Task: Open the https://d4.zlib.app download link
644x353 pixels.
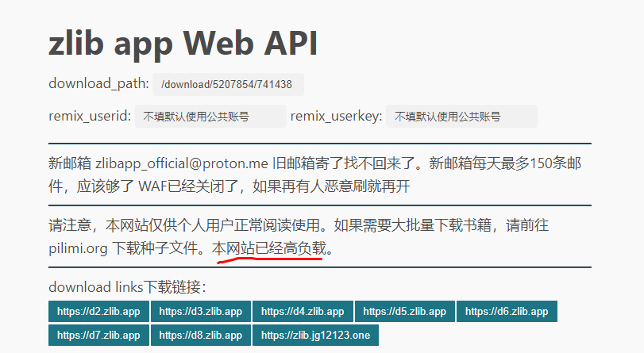Action: pos(303,311)
